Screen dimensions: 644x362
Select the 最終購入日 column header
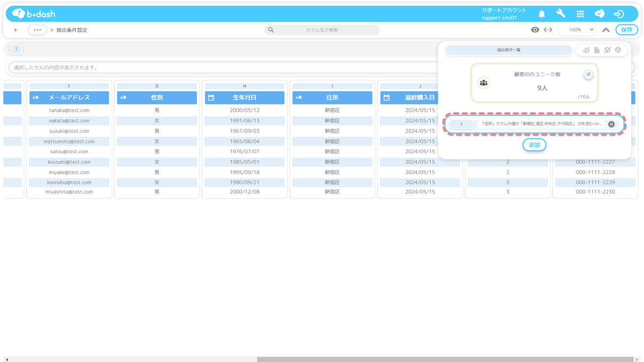click(x=420, y=98)
